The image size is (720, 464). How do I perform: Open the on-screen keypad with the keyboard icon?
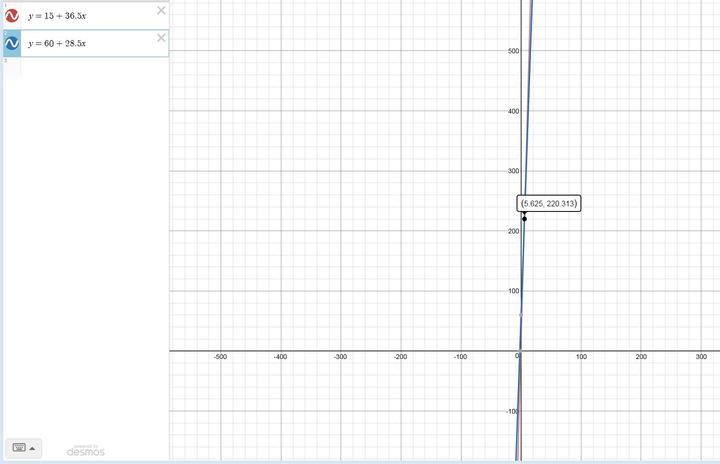17,447
